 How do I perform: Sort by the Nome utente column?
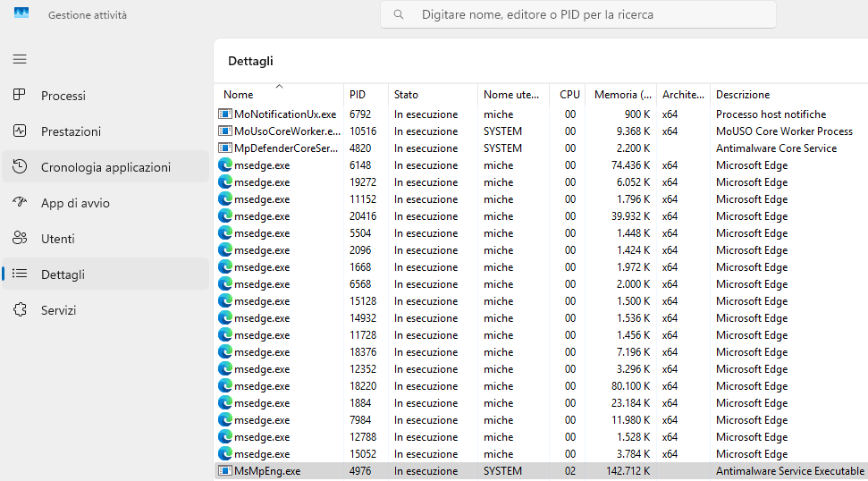coord(513,94)
